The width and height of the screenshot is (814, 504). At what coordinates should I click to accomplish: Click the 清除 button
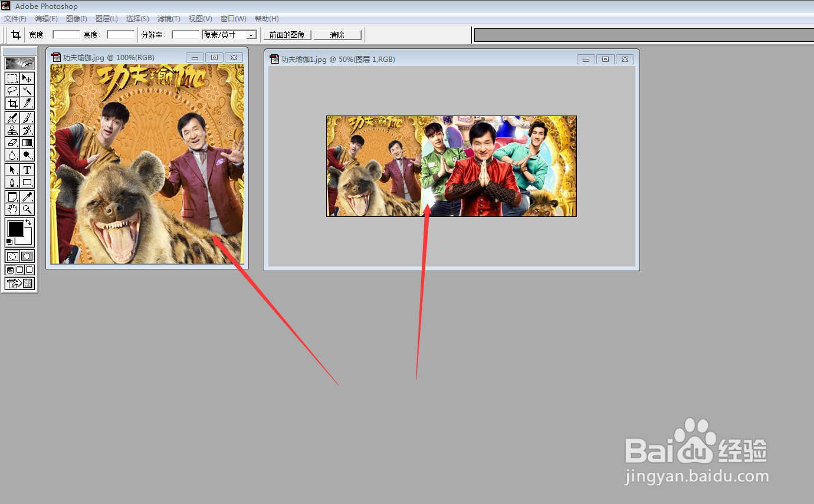coord(337,35)
